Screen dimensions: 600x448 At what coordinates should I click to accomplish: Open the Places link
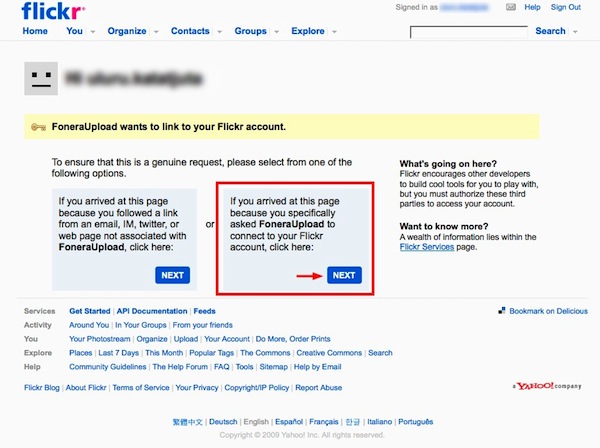point(80,353)
